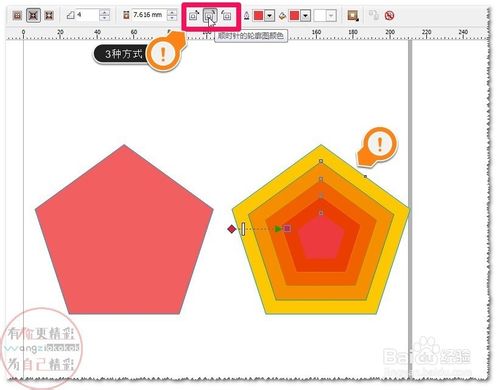Open the end fill color dropdown arrow
The image size is (500, 390).
pos(331,15)
